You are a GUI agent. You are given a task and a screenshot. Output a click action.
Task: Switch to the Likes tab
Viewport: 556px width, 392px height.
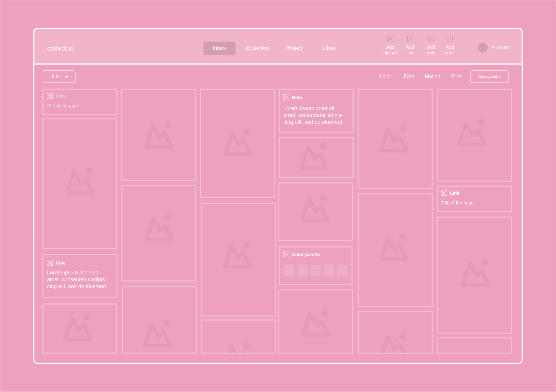[x=329, y=48]
